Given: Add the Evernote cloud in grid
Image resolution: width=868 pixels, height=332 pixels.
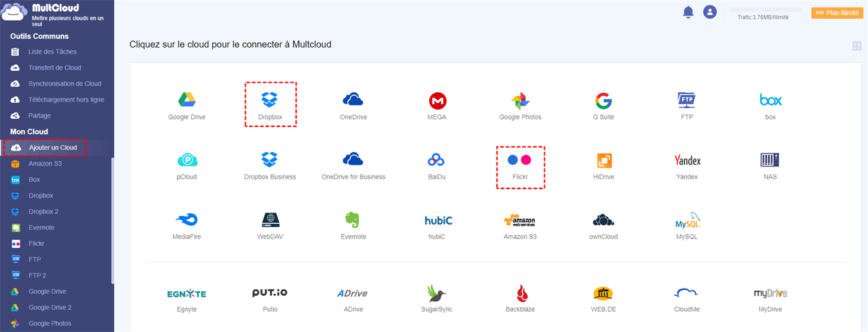Looking at the screenshot, I should click(353, 220).
